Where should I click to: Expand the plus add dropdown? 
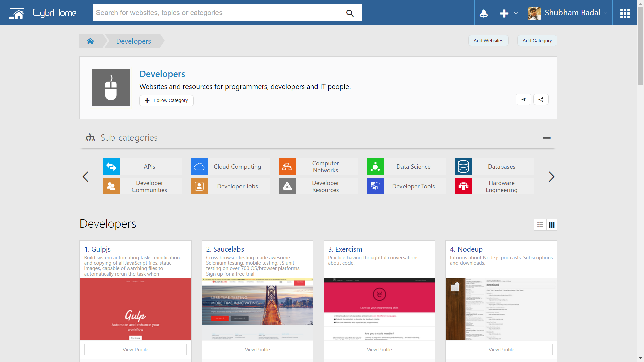click(x=508, y=13)
